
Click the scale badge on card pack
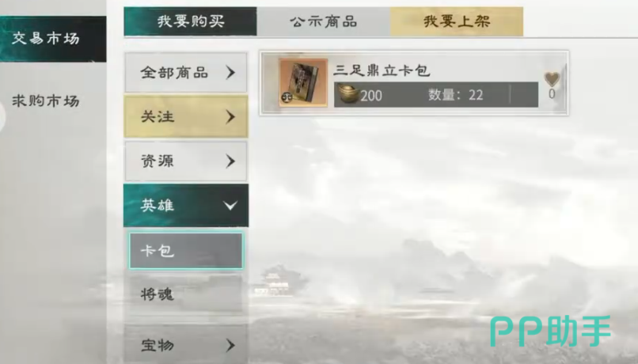point(287,97)
